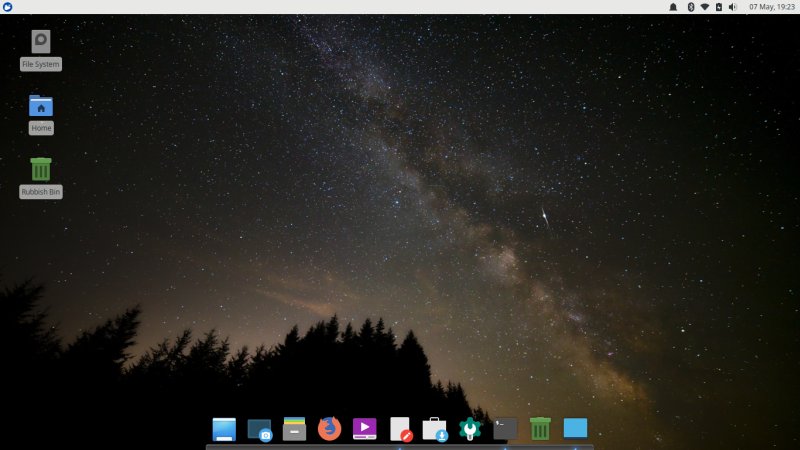The image size is (800, 450).
Task: Launch the screenshot tool from dock
Action: pyautogui.click(x=260, y=430)
